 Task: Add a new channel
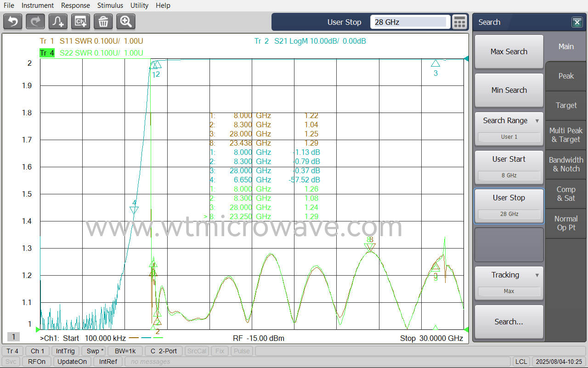tap(80, 21)
